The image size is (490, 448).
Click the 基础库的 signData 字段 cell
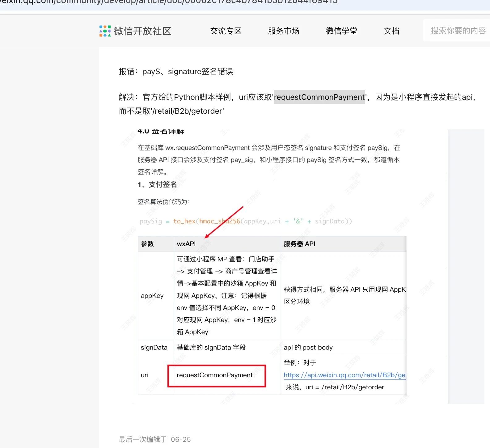(227, 348)
